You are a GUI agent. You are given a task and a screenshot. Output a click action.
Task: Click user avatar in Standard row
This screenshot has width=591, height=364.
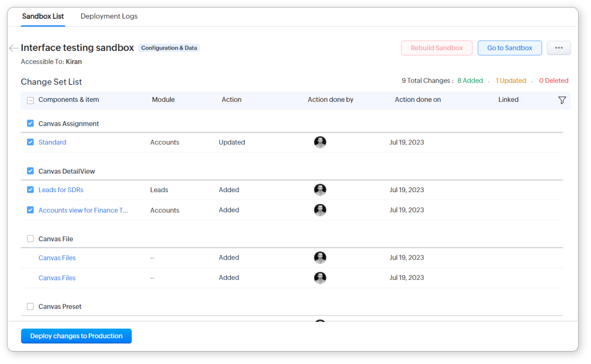pyautogui.click(x=320, y=142)
